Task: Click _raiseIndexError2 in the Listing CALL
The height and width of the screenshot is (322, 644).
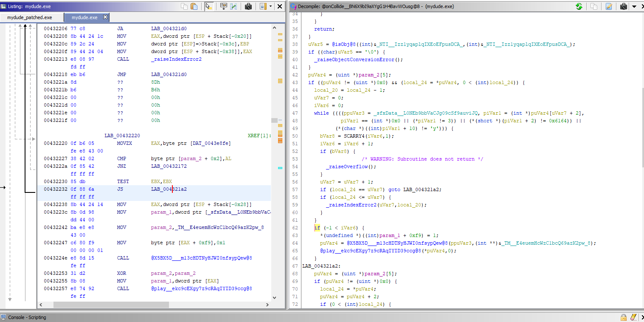Action: [x=176, y=59]
